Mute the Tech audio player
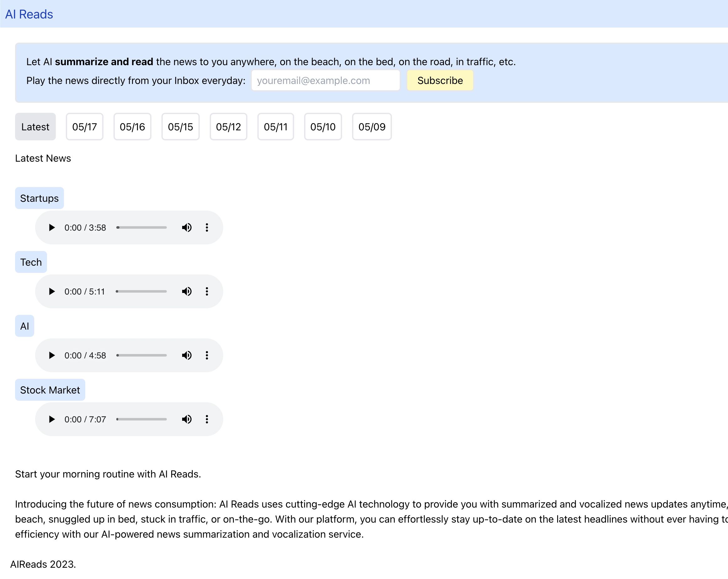Viewport: 728px width, 579px height. (x=187, y=291)
